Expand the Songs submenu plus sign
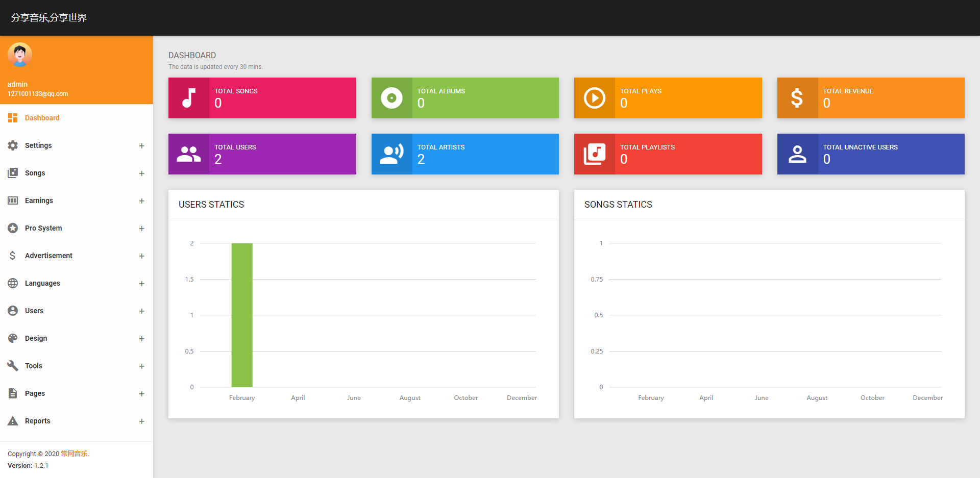 [141, 173]
